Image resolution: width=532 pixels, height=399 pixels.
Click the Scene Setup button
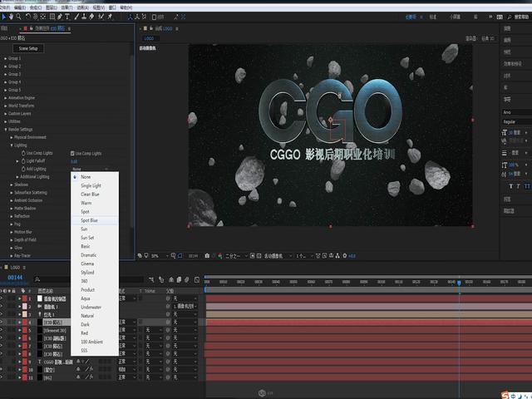pyautogui.click(x=28, y=48)
